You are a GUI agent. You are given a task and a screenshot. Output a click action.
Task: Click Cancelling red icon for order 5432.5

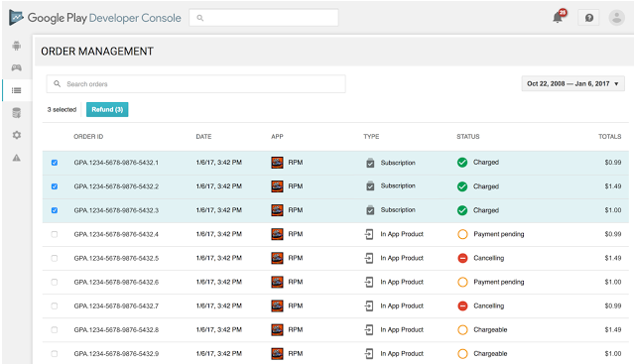(x=462, y=258)
